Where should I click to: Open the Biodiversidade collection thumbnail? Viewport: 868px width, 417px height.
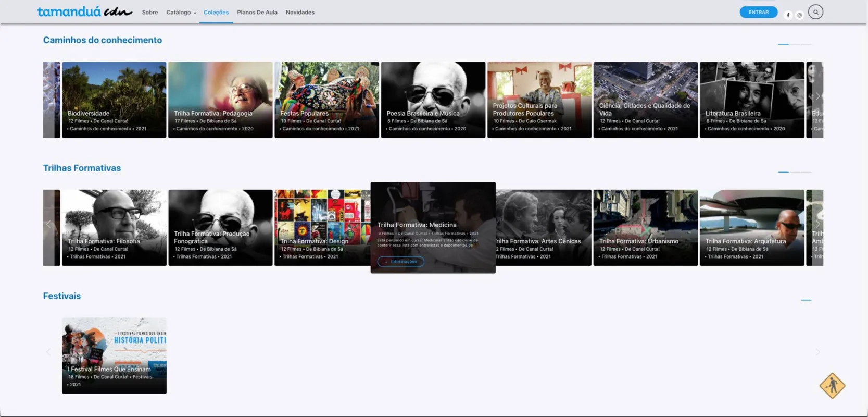tap(114, 100)
